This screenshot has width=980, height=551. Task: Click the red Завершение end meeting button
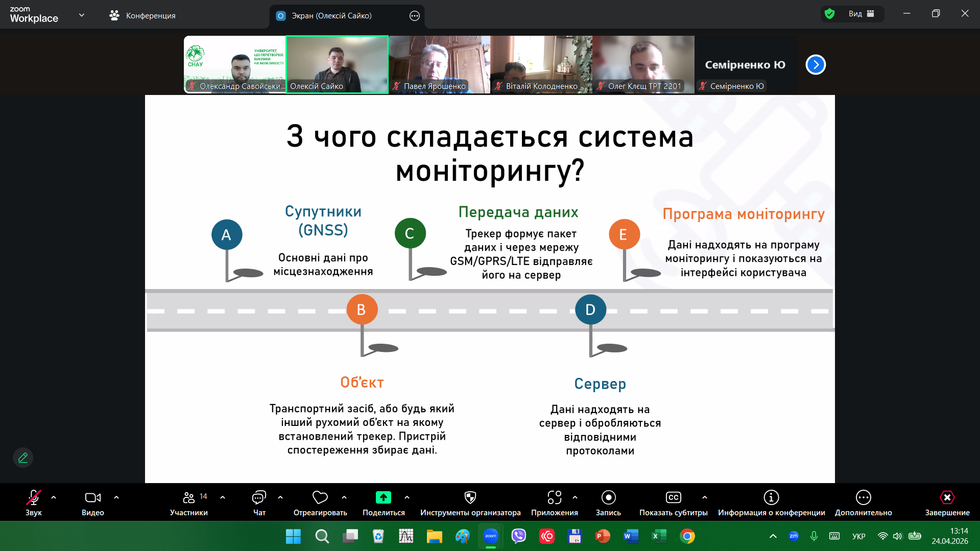coord(947,498)
